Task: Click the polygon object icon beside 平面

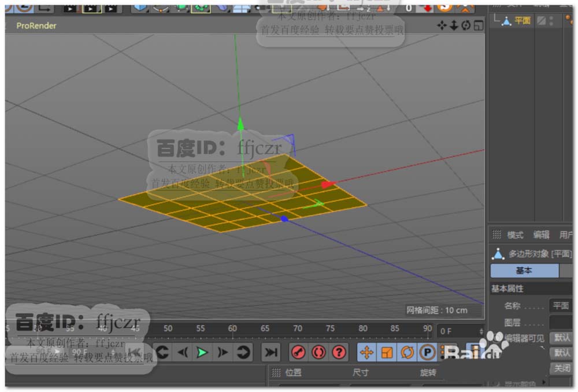Action: click(x=506, y=21)
